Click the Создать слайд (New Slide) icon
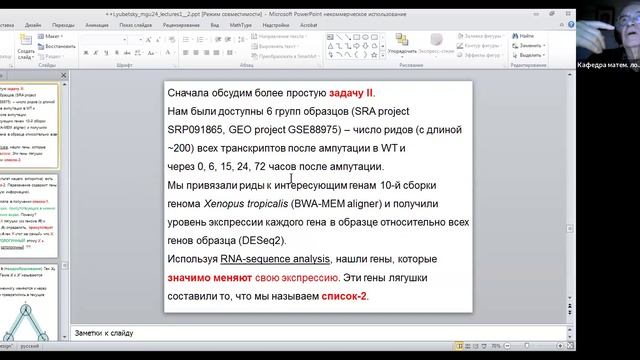The width and height of the screenshot is (640, 360). pyautogui.click(x=25, y=40)
